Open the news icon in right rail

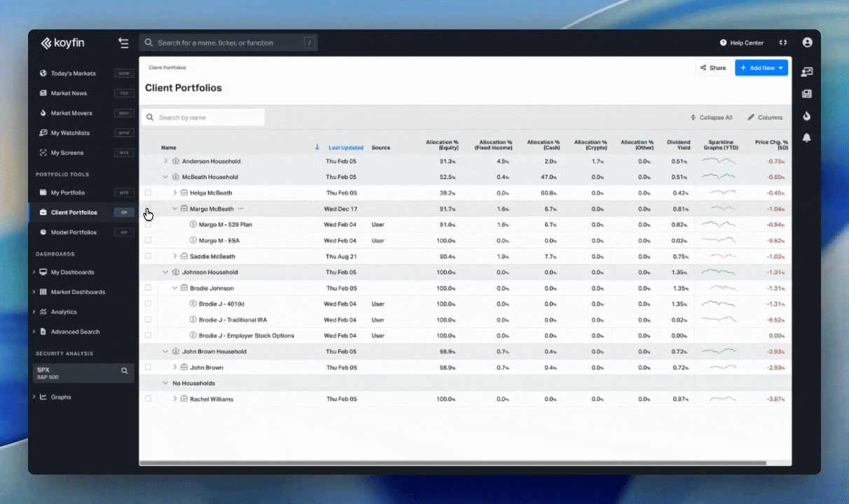click(806, 94)
